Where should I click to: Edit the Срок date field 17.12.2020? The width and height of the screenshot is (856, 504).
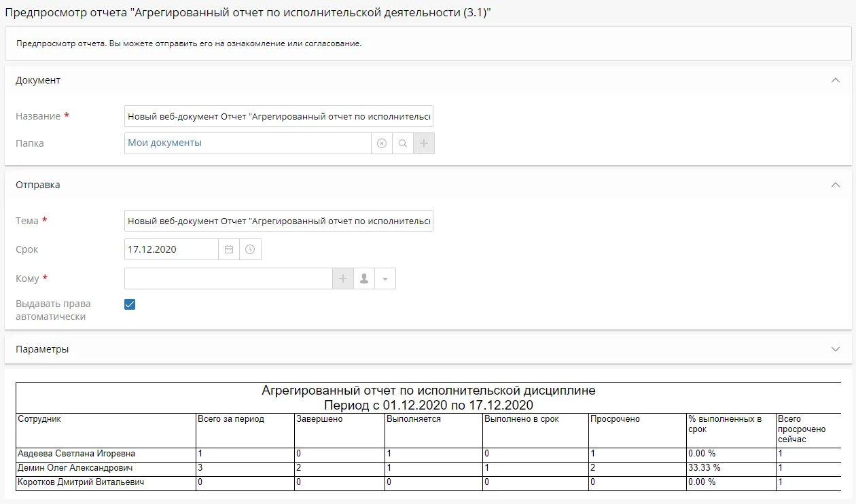click(x=171, y=249)
